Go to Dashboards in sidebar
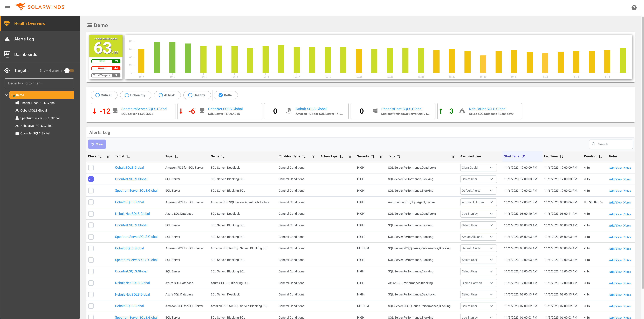The image size is (644, 319). [x=25, y=54]
